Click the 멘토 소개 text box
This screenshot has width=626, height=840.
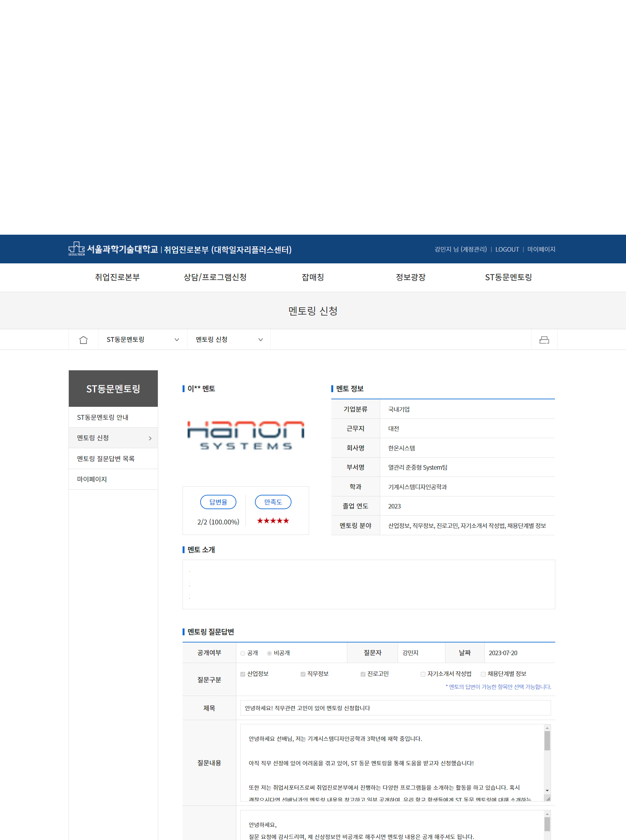point(369,585)
